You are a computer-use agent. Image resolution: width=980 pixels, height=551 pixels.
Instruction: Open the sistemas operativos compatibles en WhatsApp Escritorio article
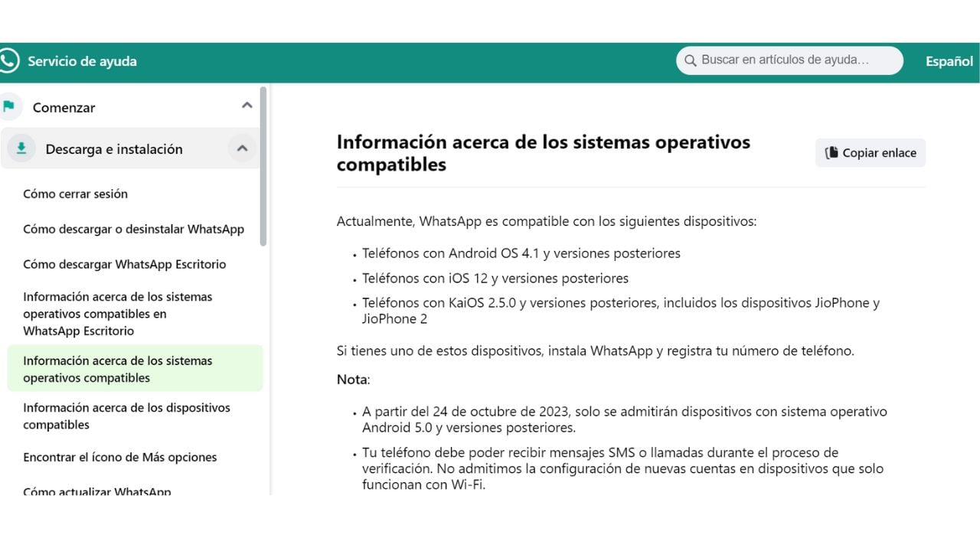coord(118,314)
